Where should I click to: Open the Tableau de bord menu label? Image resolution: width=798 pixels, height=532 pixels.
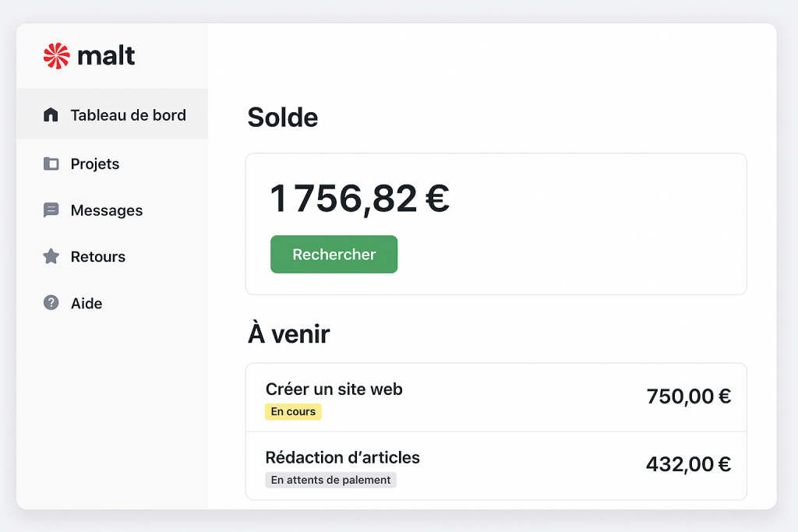(128, 115)
